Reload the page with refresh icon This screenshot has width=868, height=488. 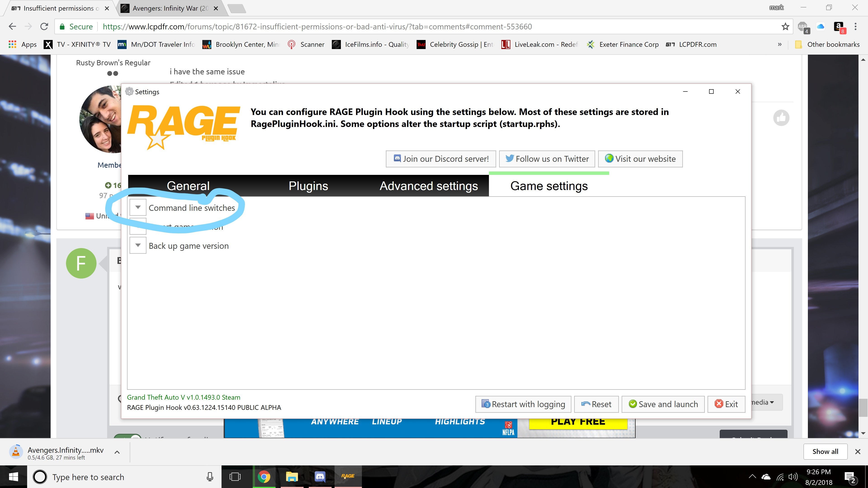click(44, 27)
